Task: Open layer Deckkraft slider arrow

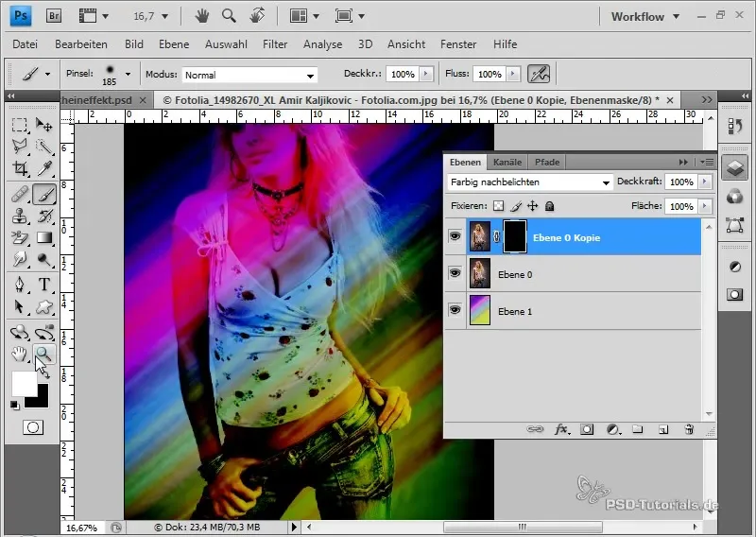Action: point(705,182)
